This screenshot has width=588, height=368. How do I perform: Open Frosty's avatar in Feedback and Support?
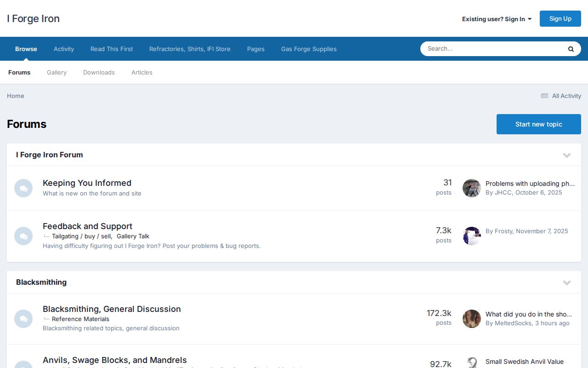[x=471, y=236]
